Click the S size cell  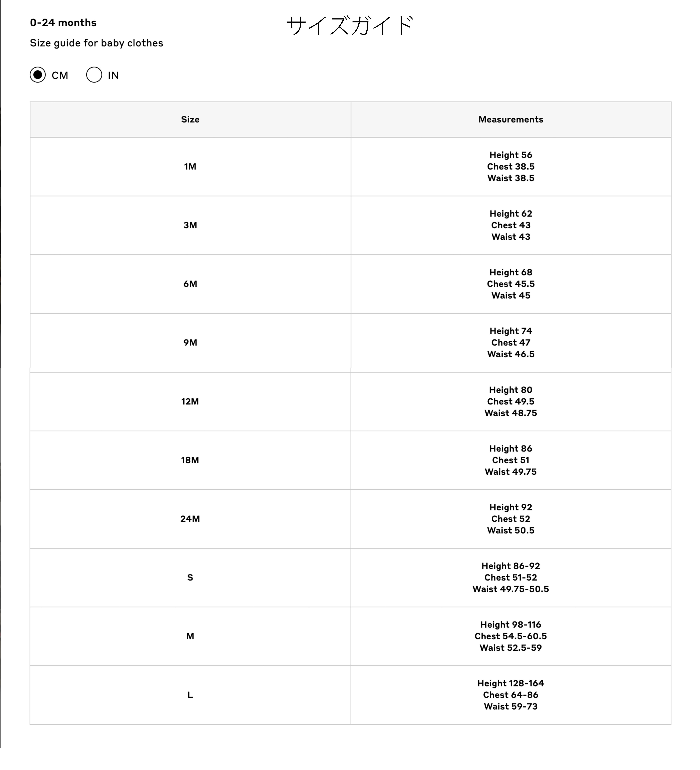coord(190,577)
